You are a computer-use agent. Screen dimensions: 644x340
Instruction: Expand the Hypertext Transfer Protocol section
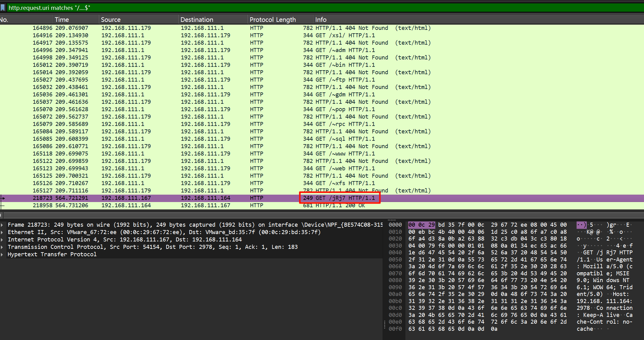click(2, 254)
